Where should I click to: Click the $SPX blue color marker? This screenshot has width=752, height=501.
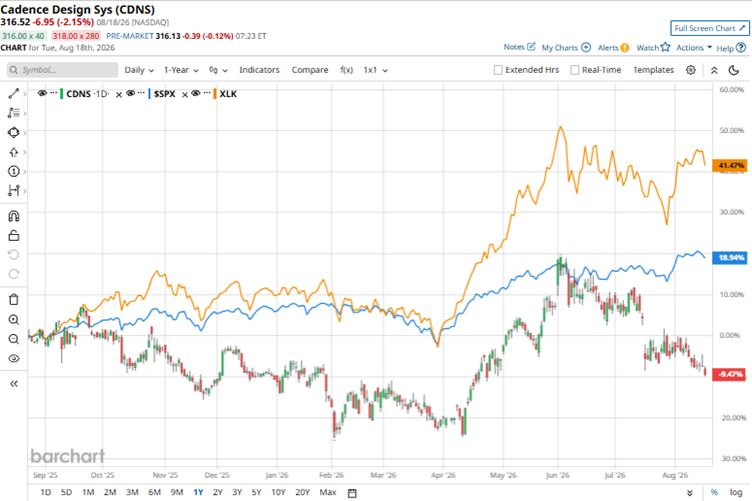150,93
